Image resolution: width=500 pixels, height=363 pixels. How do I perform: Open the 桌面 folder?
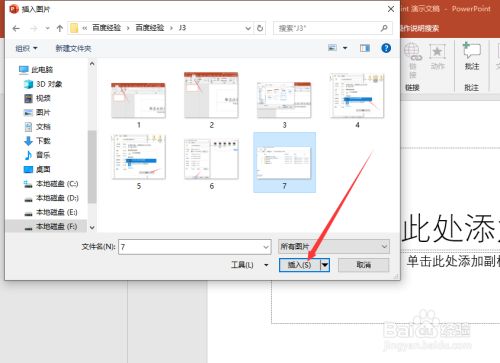click(37, 169)
